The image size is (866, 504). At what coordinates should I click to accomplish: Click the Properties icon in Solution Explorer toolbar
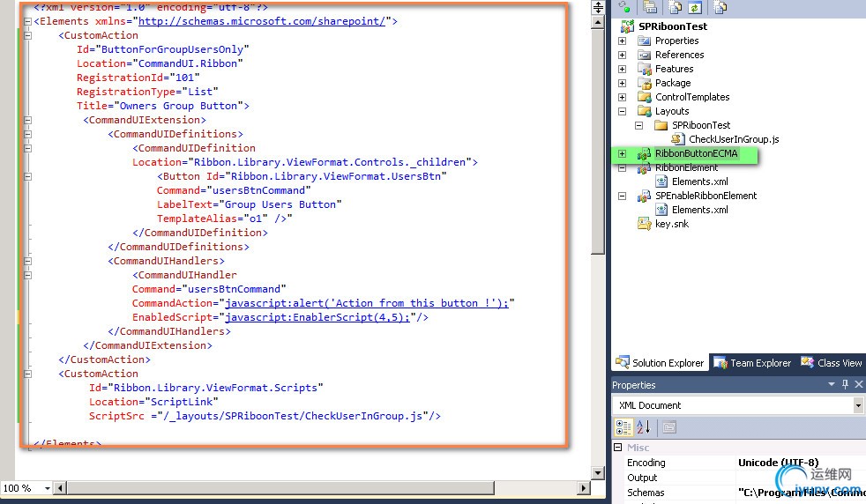[650, 7]
